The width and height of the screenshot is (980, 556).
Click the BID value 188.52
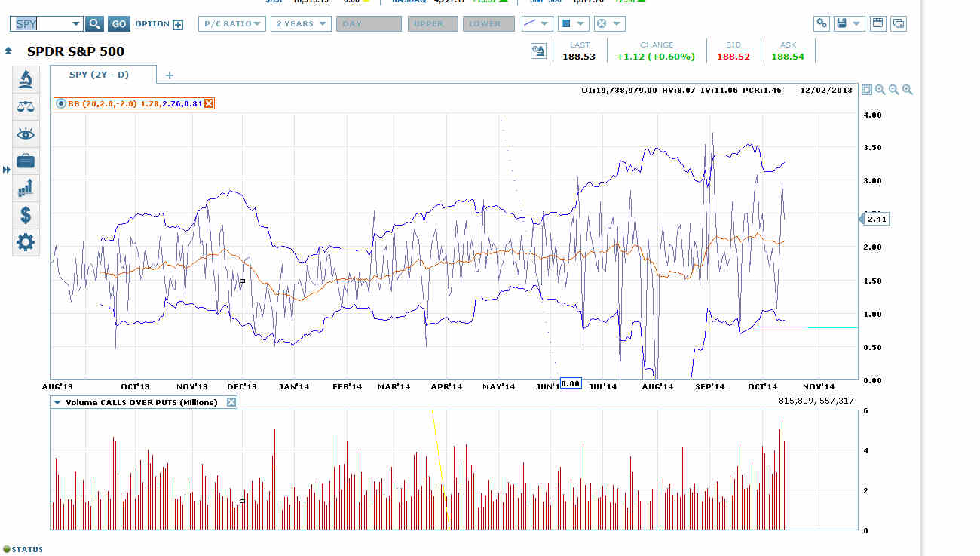tap(733, 57)
